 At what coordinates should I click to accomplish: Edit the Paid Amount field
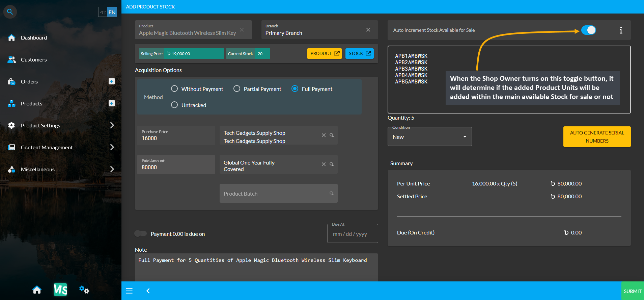tap(176, 165)
